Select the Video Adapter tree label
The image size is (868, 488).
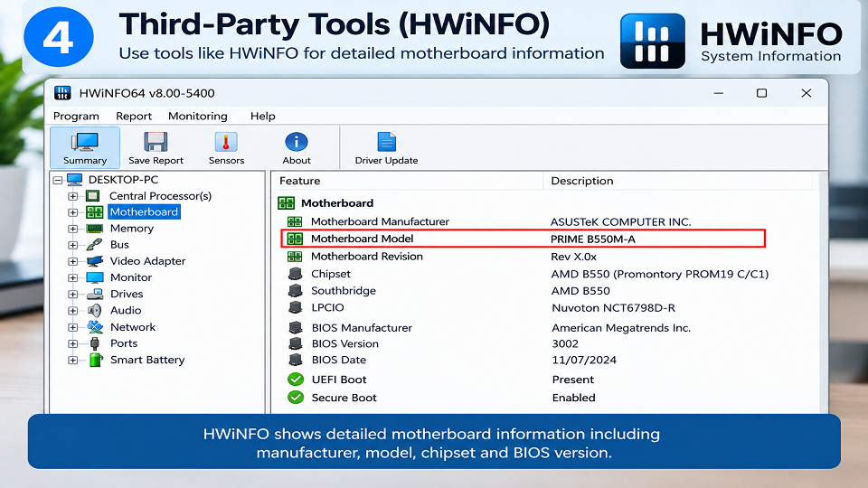147,261
